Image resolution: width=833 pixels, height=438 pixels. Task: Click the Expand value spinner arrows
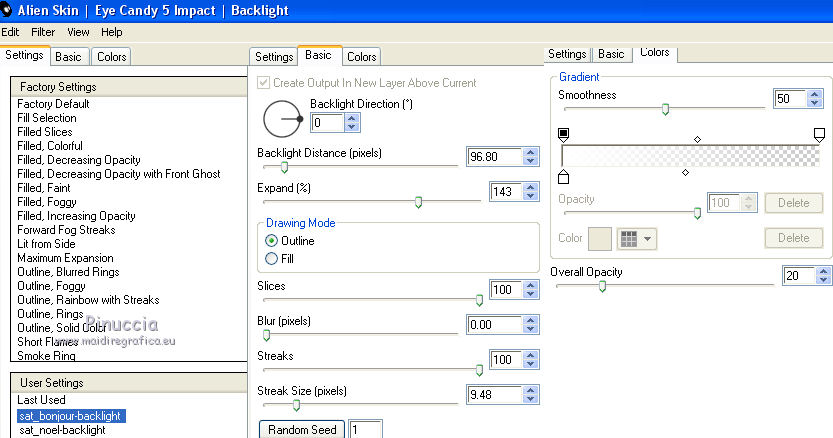tap(530, 191)
